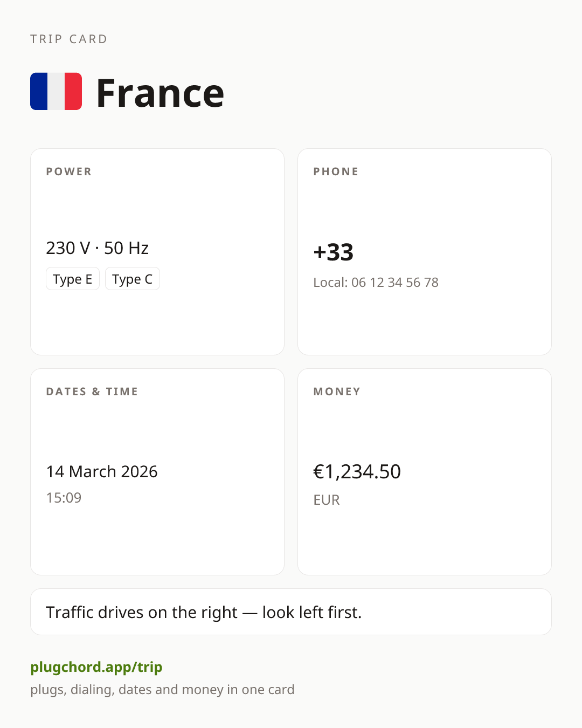This screenshot has width=582, height=728.
Task: Click the +33 dialing code
Action: [334, 252]
